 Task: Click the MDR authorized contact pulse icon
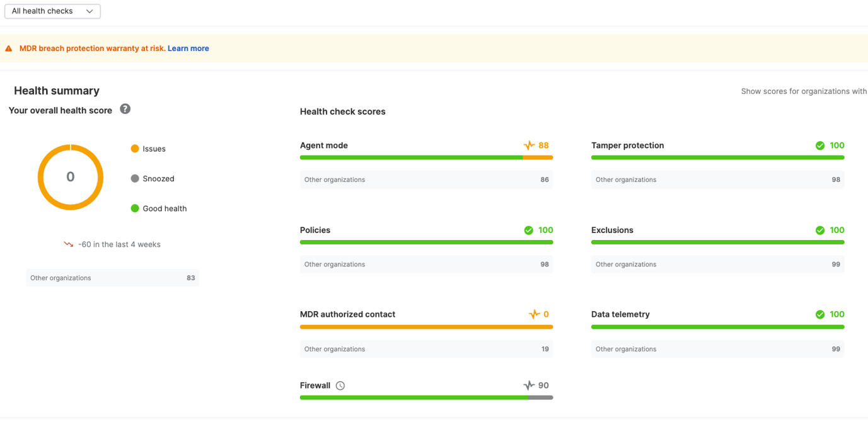[534, 314]
